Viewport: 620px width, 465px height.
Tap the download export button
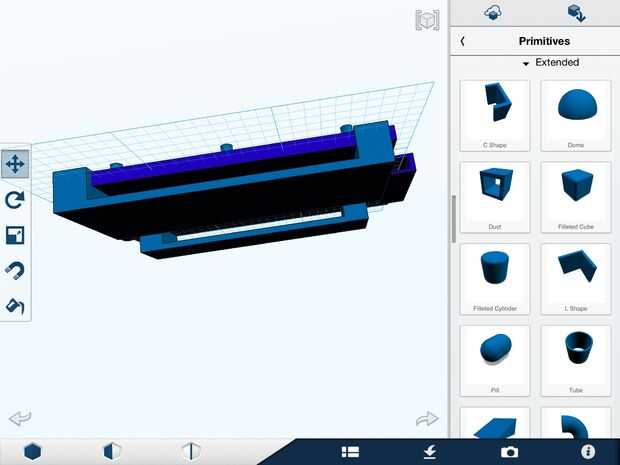pos(430,452)
